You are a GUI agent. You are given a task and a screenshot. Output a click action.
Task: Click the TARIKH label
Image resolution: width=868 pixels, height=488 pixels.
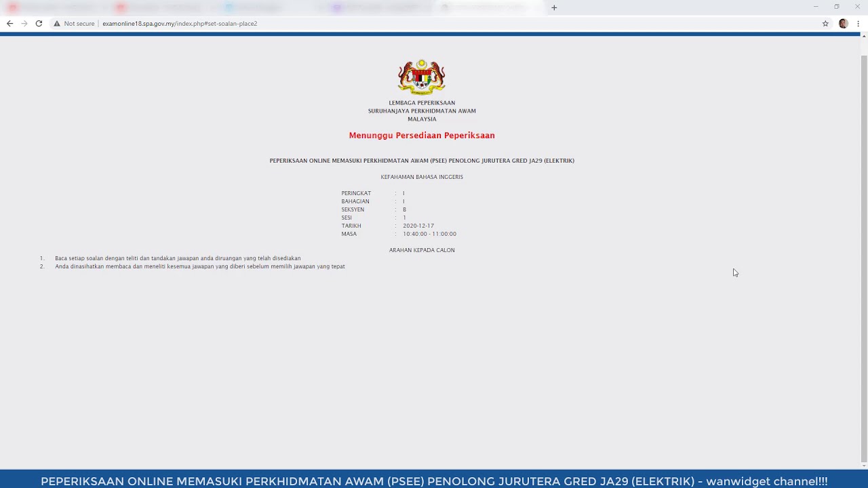351,226
